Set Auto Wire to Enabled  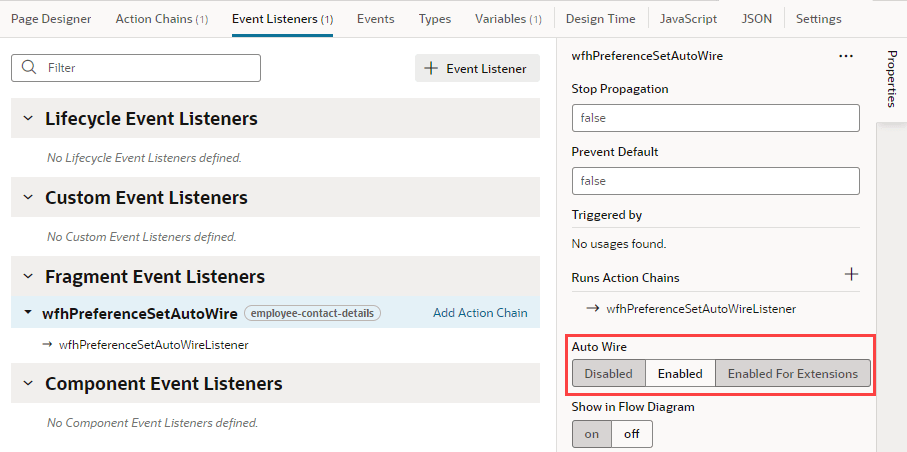pyautogui.click(x=680, y=373)
